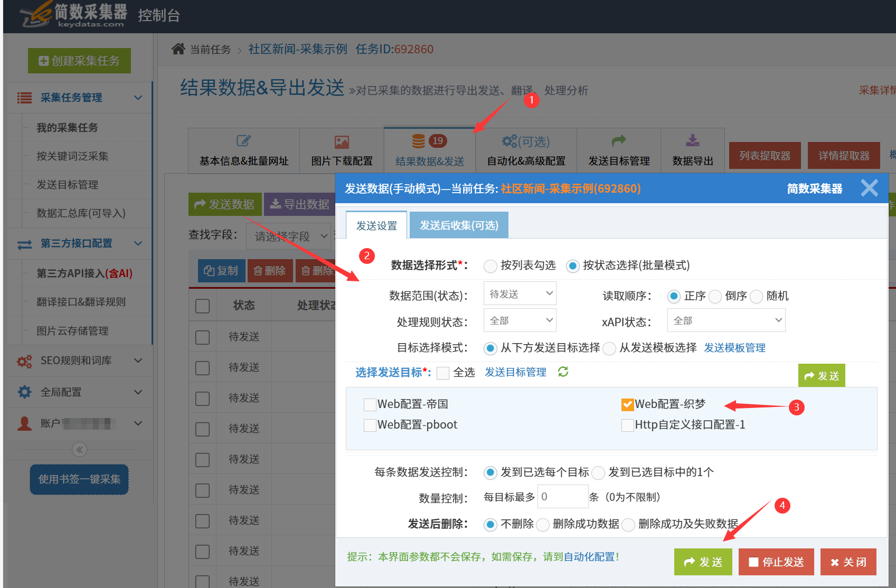Click the 发送目标管理 share arrow icon
896x588 pixels.
pos(619,141)
